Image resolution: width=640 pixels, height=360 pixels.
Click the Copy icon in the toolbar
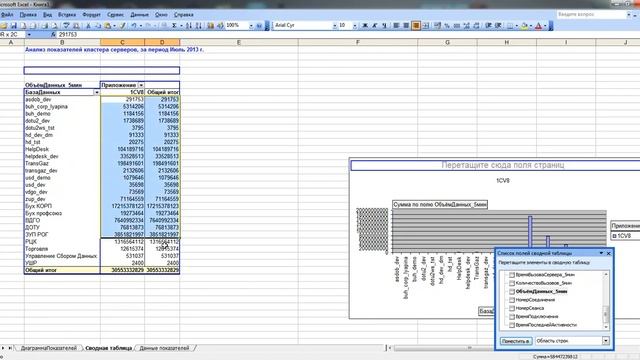[98, 26]
